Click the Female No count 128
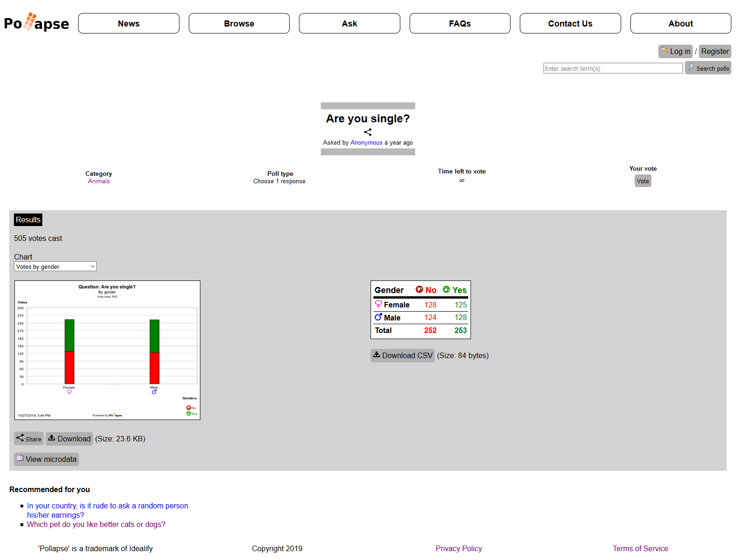 pyautogui.click(x=431, y=305)
